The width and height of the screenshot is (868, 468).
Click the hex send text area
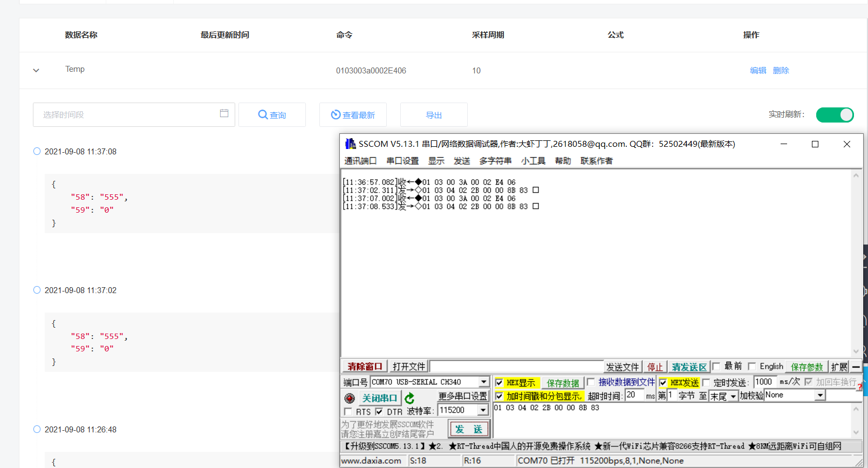click(672, 420)
